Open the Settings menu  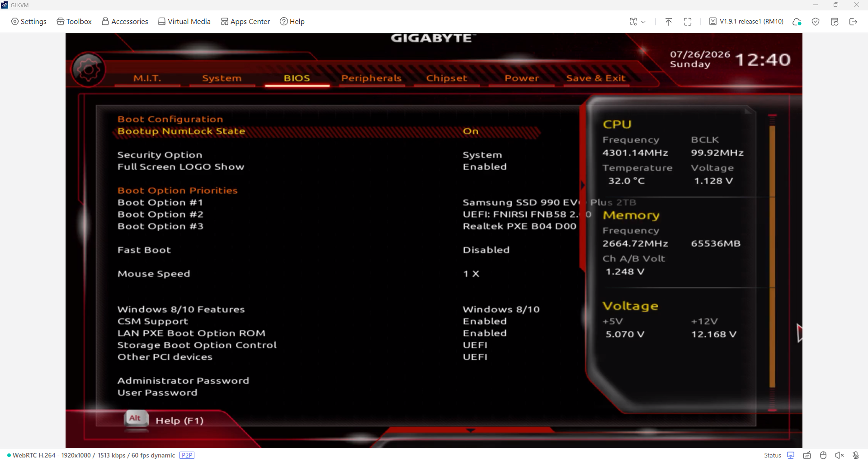pyautogui.click(x=29, y=22)
